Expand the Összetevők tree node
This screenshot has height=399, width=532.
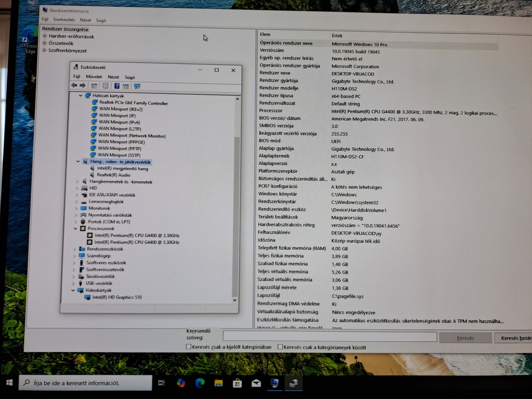coord(45,43)
